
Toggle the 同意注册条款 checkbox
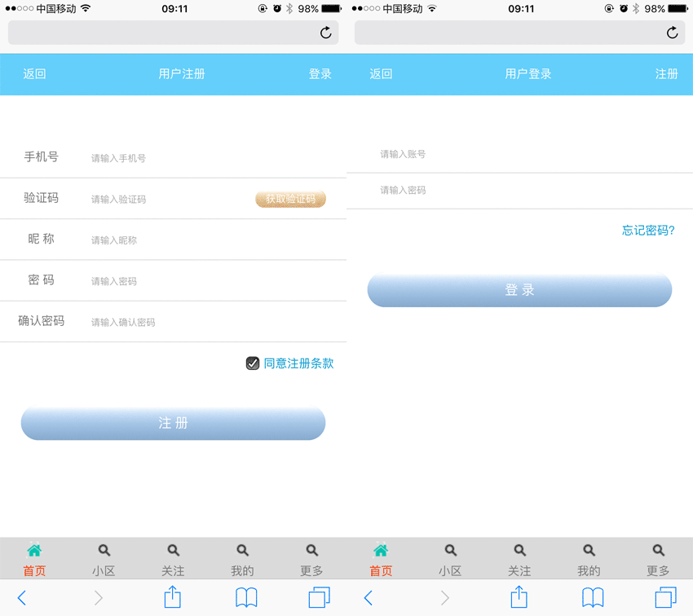pyautogui.click(x=253, y=363)
